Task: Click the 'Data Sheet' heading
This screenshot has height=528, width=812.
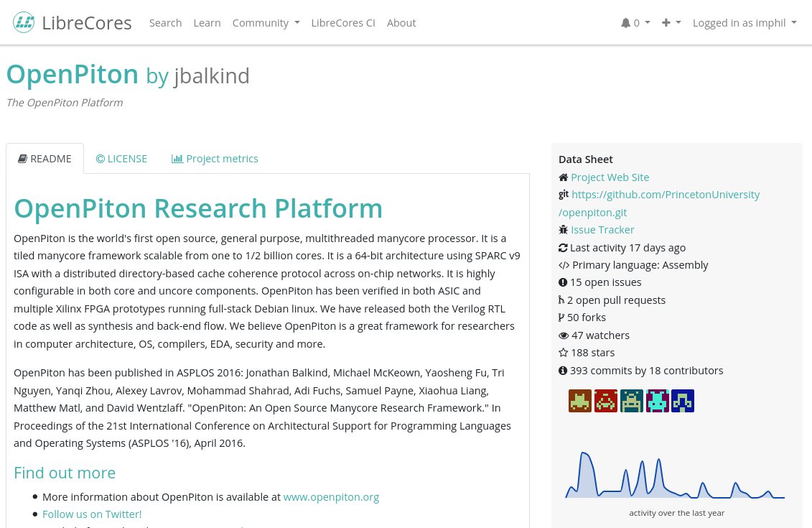Action: (x=586, y=159)
